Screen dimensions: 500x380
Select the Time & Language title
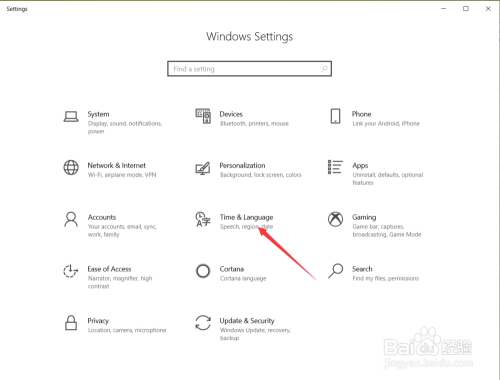[x=246, y=217]
